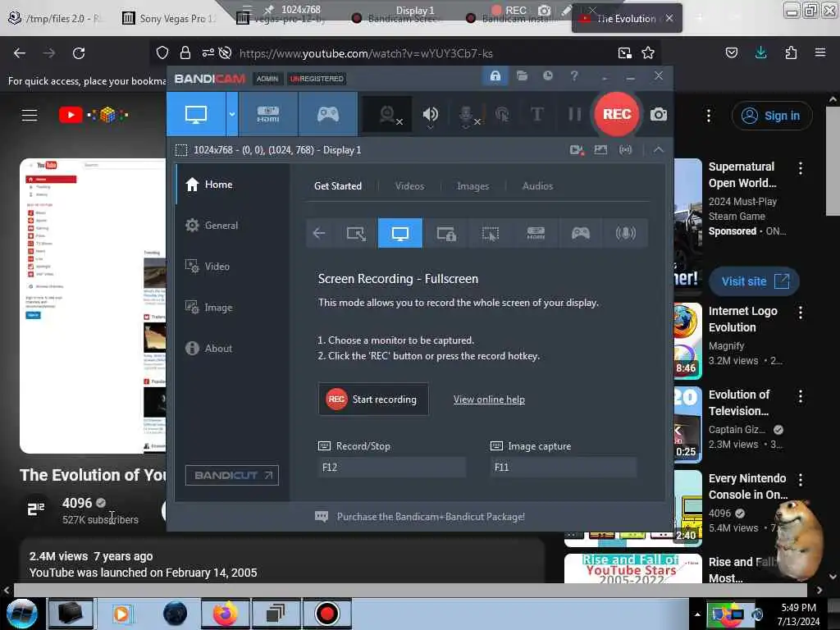The width and height of the screenshot is (840, 630).
Task: Click Record/Stop hotkey field F12
Action: click(391, 467)
